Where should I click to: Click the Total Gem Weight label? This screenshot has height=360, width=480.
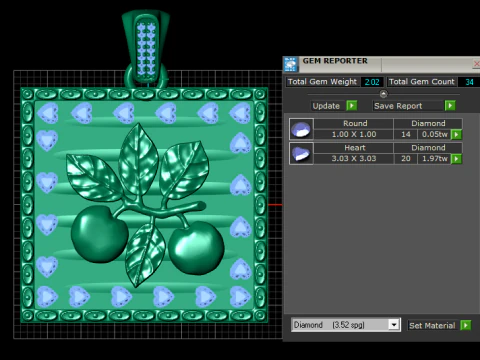tap(322, 82)
